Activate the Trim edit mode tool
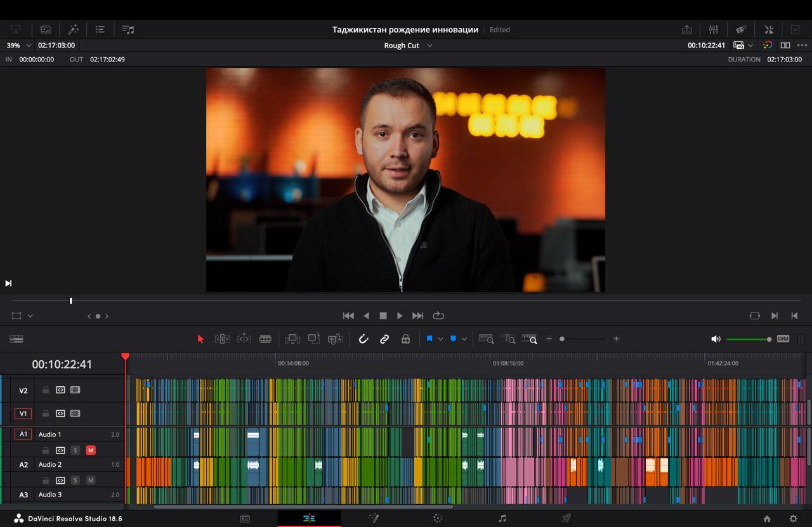812x527 pixels. point(222,339)
